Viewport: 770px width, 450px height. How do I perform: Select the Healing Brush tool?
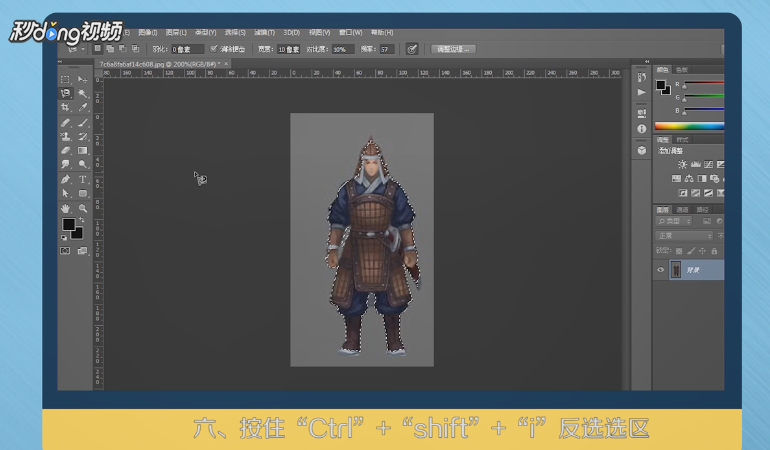[65, 122]
